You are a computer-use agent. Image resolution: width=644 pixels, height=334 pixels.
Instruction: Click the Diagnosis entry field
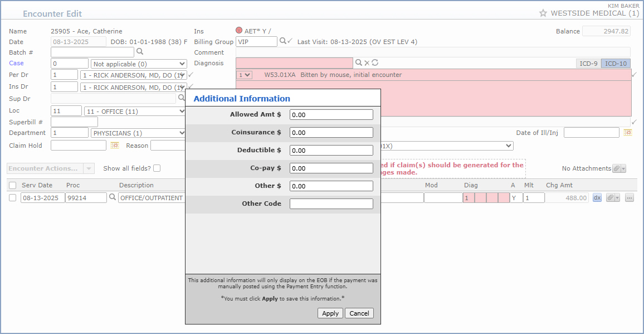[x=294, y=63]
